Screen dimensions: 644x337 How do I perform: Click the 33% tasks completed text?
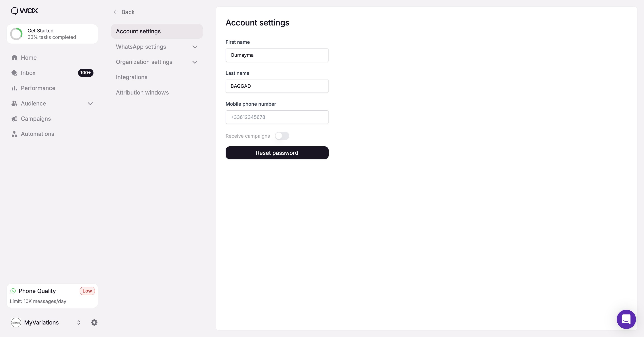click(x=52, y=37)
